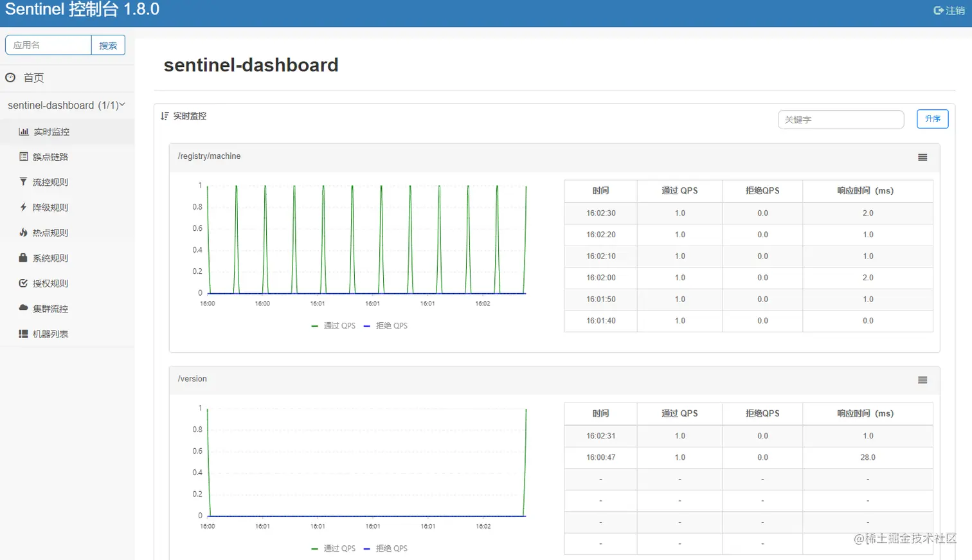The height and width of the screenshot is (560, 972).
Task: Click the 实时监控 bar chart icon
Action: coord(24,131)
